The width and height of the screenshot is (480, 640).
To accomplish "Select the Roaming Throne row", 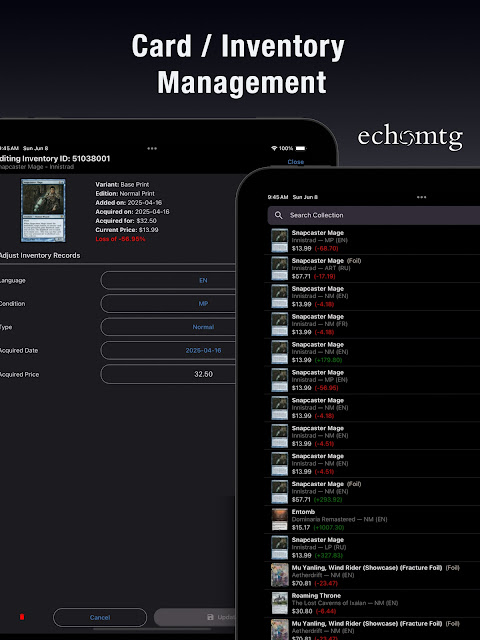I will click(372, 603).
